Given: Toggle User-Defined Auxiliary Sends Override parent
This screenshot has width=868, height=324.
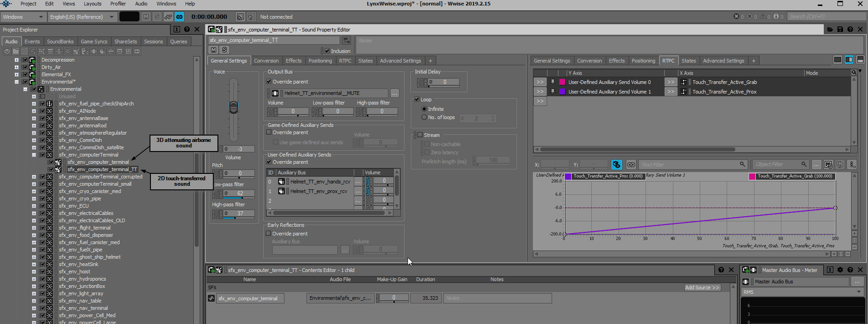Looking at the screenshot, I should 269,162.
